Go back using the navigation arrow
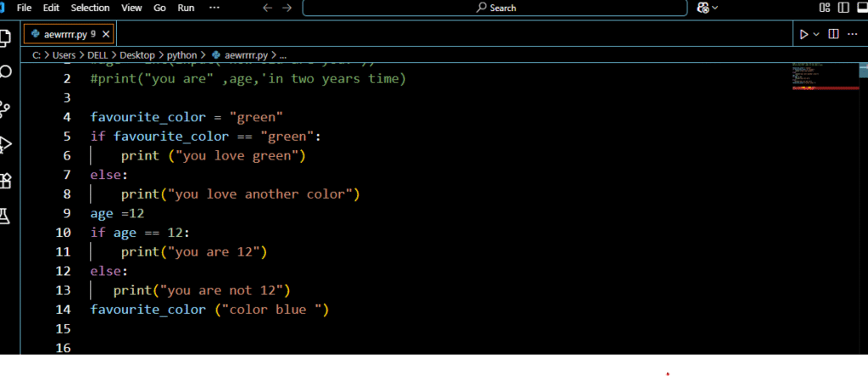 click(267, 8)
